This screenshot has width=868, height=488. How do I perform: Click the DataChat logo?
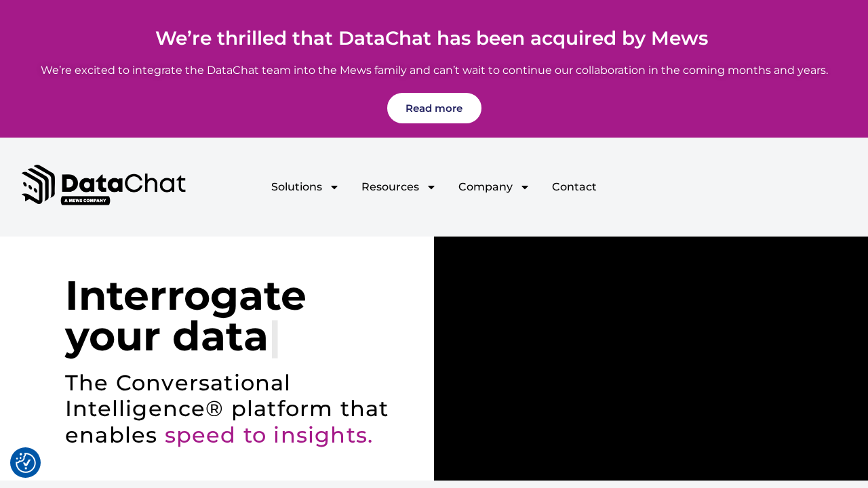point(103,184)
